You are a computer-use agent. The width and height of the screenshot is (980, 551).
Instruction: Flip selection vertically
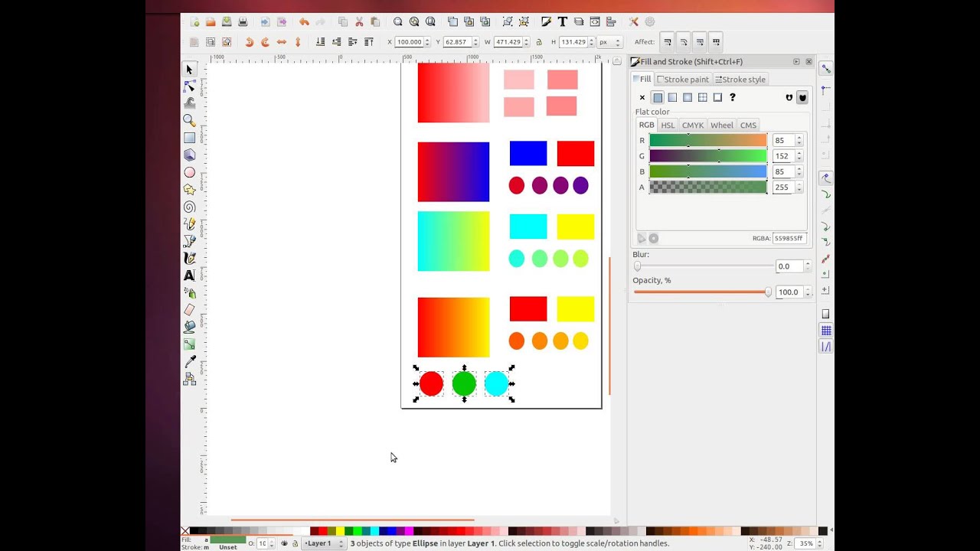(x=298, y=42)
